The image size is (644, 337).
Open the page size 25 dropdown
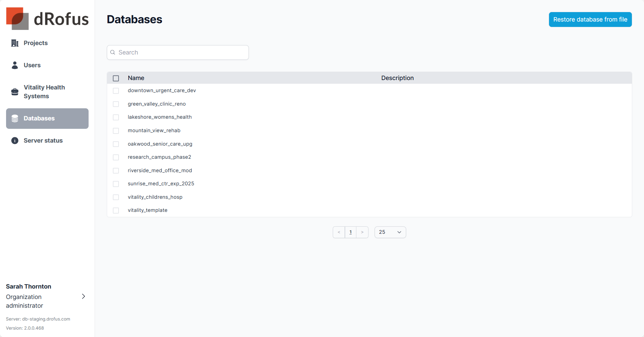390,232
